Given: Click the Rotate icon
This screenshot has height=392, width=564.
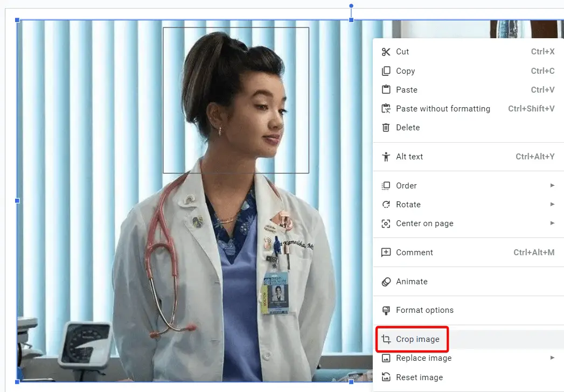Looking at the screenshot, I should tap(386, 204).
